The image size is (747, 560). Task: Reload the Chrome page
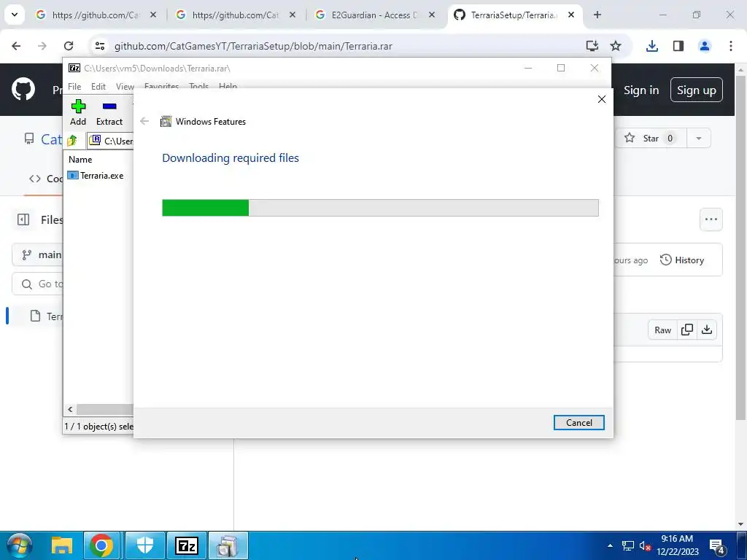point(69,46)
